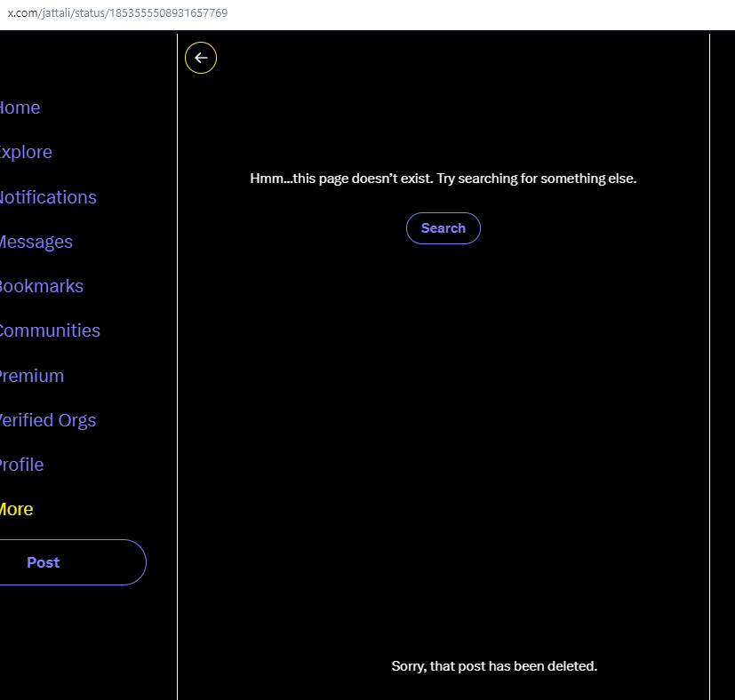Image resolution: width=735 pixels, height=700 pixels.
Task: Open the Premium page
Action: [32, 376]
